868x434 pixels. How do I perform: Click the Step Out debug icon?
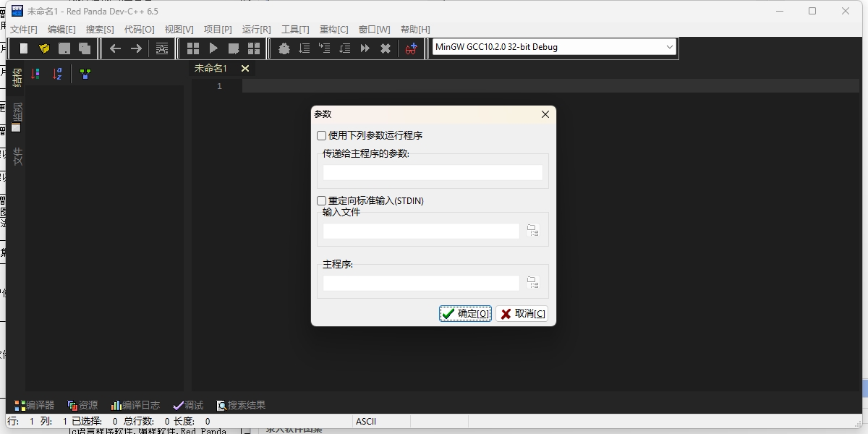(345, 48)
